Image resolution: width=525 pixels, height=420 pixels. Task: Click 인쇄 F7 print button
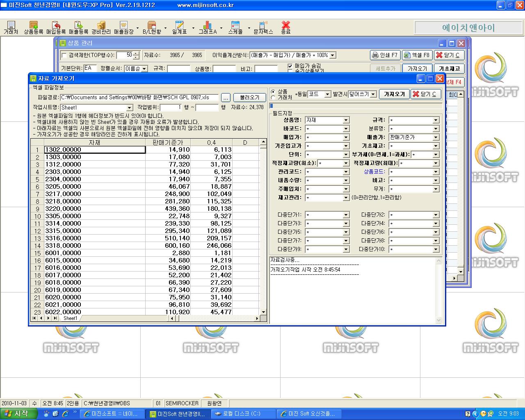pyautogui.click(x=385, y=55)
